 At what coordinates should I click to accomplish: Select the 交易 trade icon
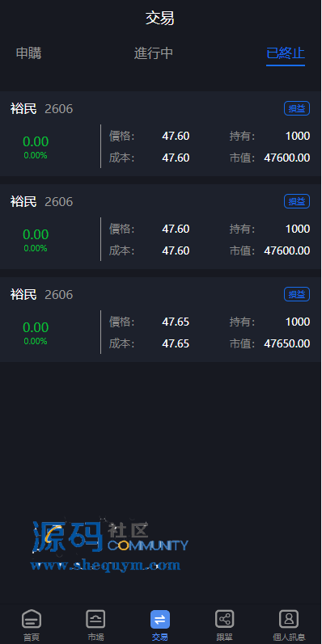(x=160, y=619)
